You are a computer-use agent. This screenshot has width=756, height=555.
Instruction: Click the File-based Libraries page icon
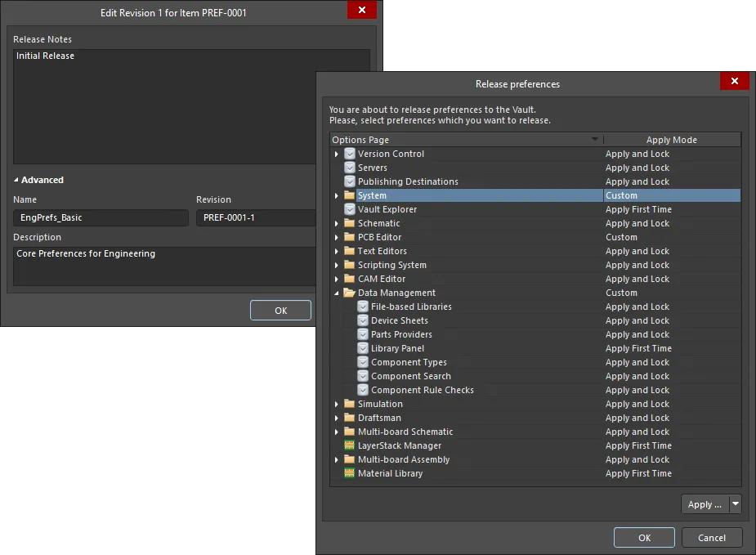tap(363, 307)
